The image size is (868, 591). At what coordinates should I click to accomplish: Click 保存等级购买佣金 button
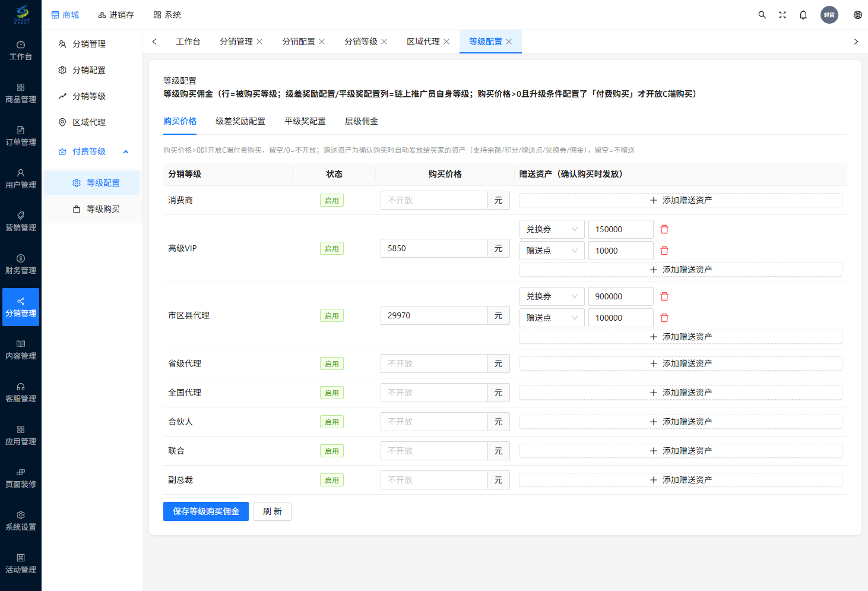pyautogui.click(x=206, y=511)
